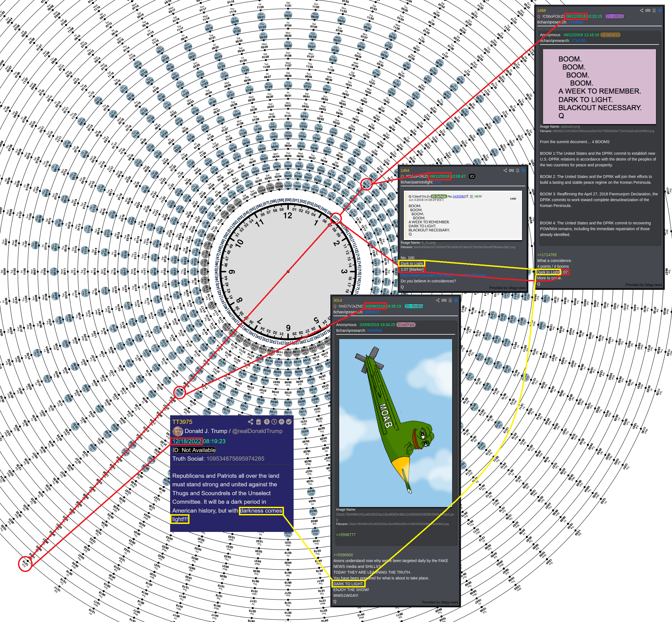Open quoted post link 1714785
Image resolution: width=672 pixels, height=622 pixels.
[x=578, y=41]
